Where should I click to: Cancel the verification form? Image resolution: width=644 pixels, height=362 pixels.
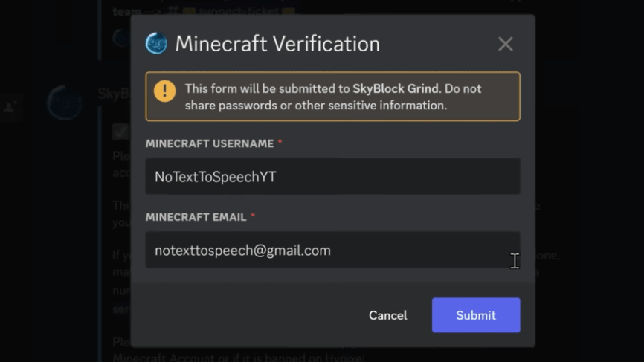[387, 315]
